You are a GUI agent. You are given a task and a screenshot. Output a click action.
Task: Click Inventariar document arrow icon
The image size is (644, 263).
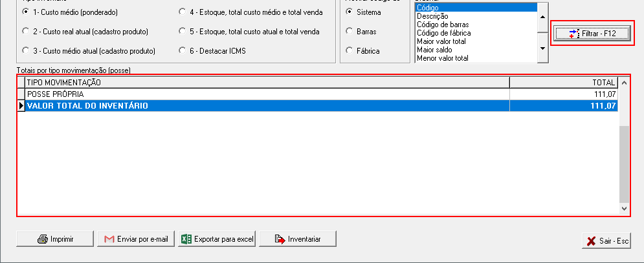click(280, 239)
